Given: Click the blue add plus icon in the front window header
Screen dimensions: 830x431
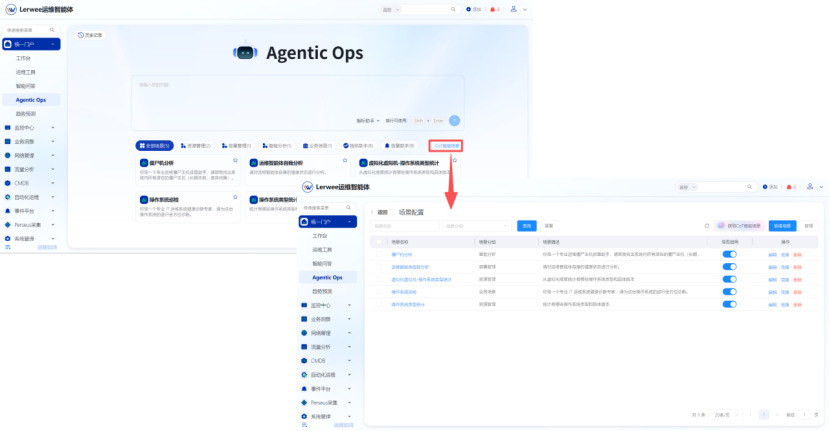Looking at the screenshot, I should coord(765,187).
